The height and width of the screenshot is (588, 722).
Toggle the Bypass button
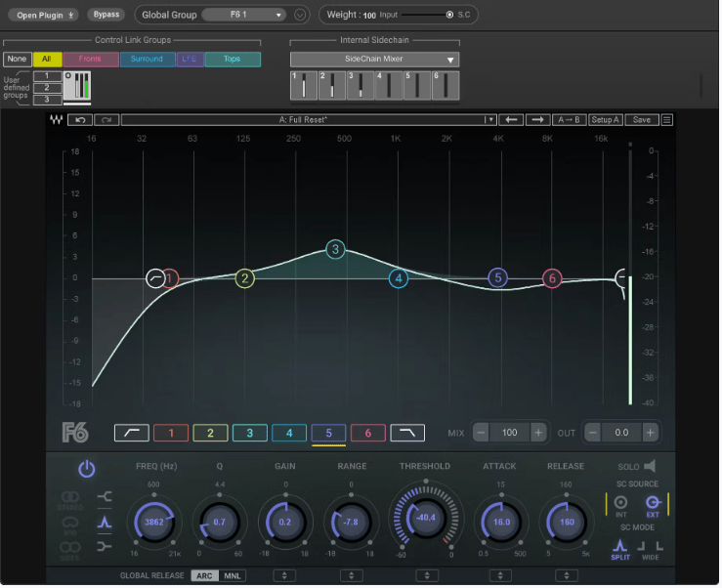106,15
